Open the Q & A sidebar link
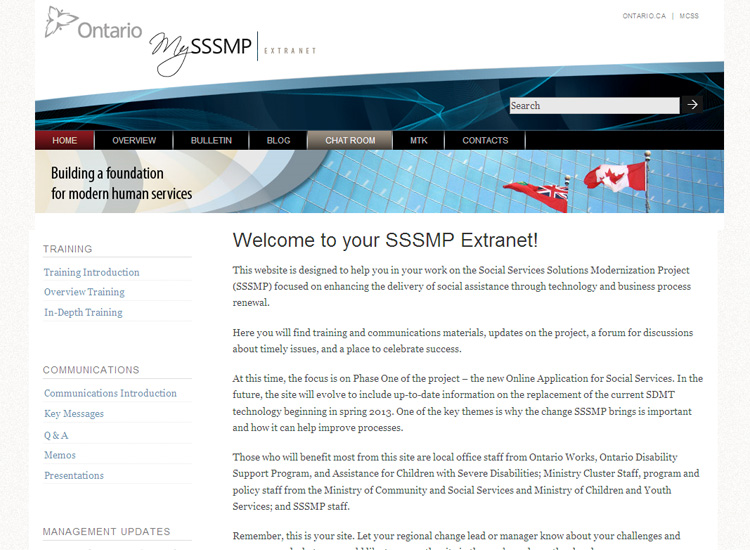The width and height of the screenshot is (750, 550). click(56, 435)
